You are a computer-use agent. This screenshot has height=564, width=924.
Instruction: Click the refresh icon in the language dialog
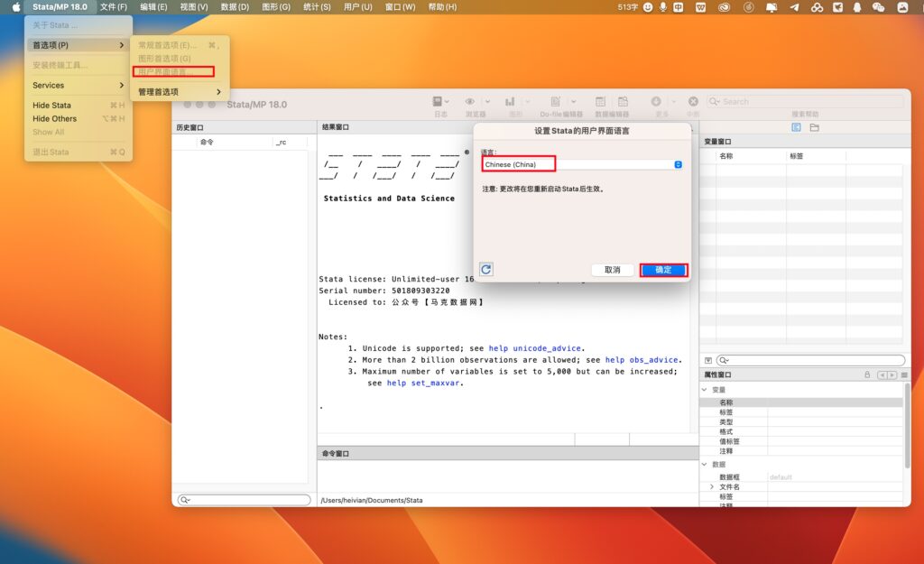(x=485, y=269)
